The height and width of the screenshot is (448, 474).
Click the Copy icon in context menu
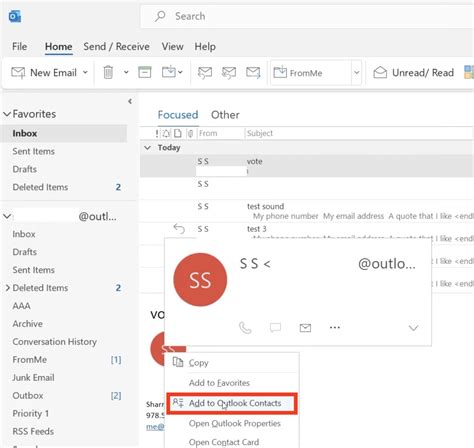178,362
